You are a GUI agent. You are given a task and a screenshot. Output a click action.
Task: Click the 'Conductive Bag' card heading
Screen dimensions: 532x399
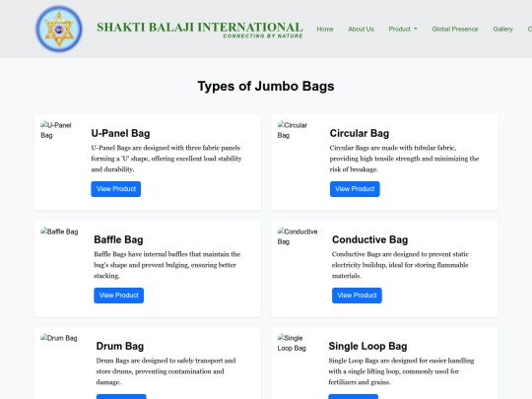369,239
